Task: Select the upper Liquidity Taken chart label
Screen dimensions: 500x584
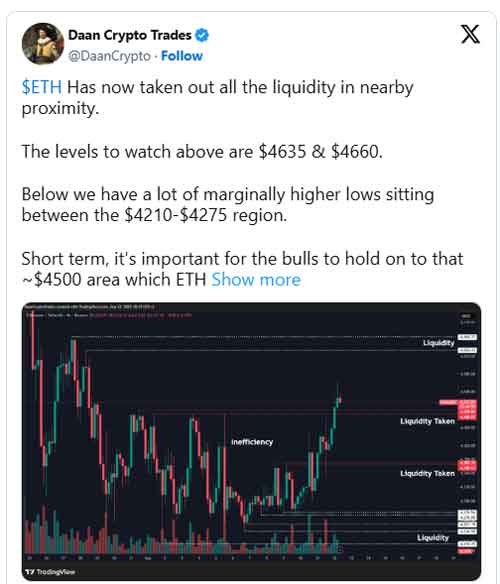Action: [427, 421]
